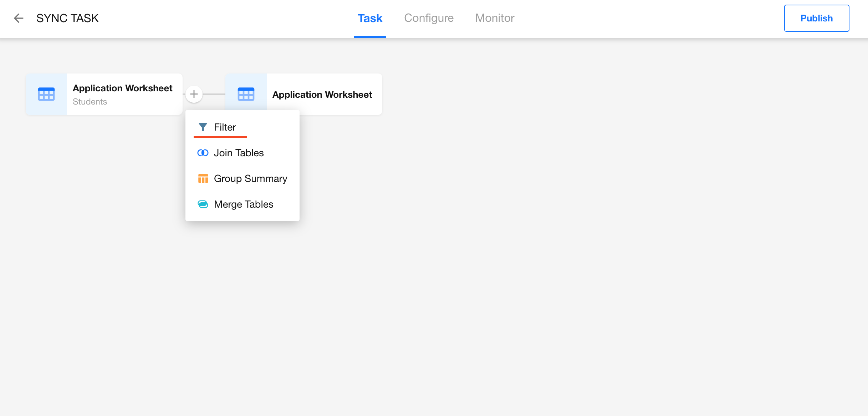Select Group Summary menu entry
The width and height of the screenshot is (868, 416).
[x=250, y=178]
